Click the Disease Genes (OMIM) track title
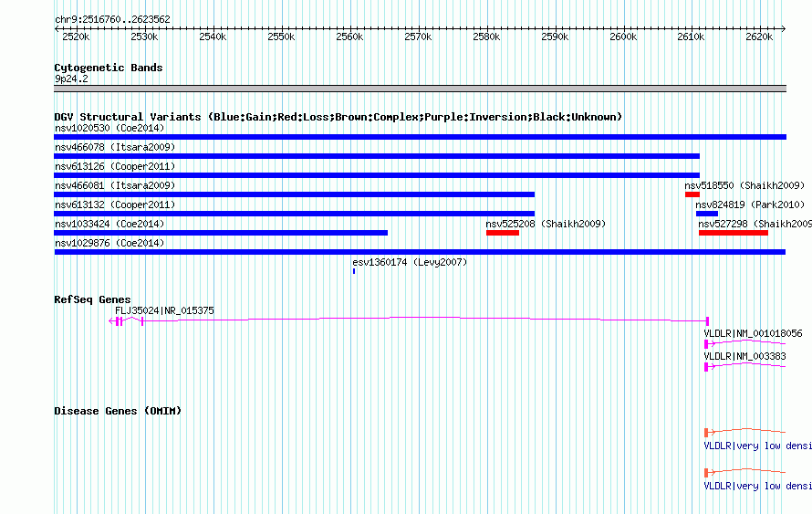Screen dimensions: 812x514 click(x=118, y=411)
